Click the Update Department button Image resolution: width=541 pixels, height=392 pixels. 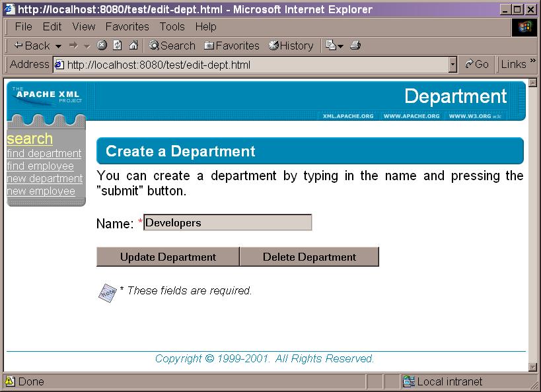tap(167, 256)
